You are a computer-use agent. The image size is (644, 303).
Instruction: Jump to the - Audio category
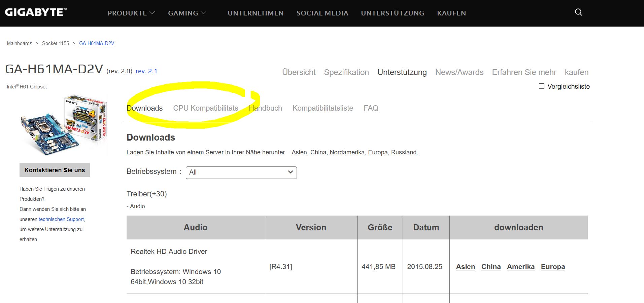click(136, 206)
